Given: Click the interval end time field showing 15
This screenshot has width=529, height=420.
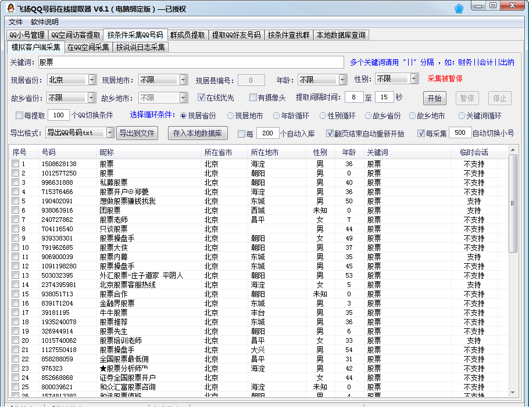Looking at the screenshot, I should [x=384, y=97].
